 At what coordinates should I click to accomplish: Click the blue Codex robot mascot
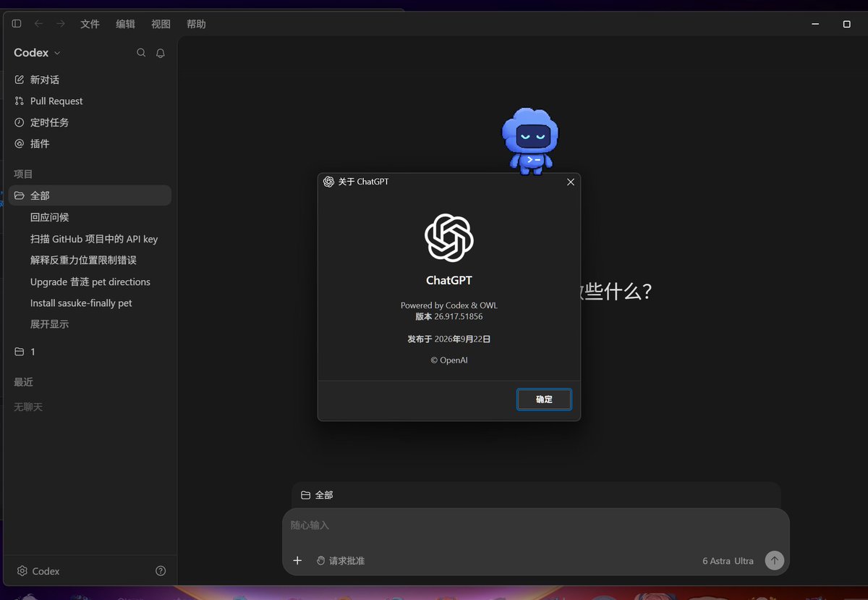(x=530, y=141)
